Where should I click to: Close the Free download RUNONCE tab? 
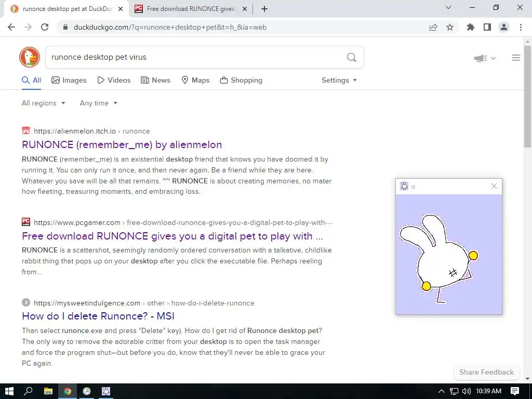tap(245, 9)
